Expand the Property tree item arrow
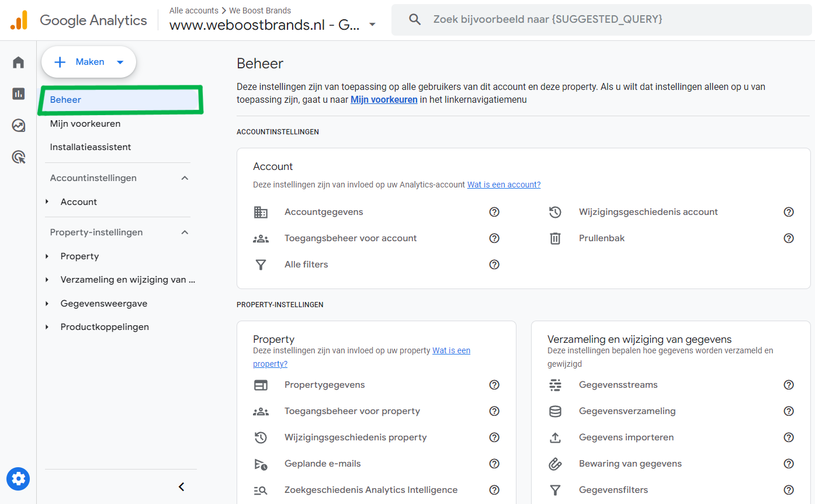 click(47, 256)
